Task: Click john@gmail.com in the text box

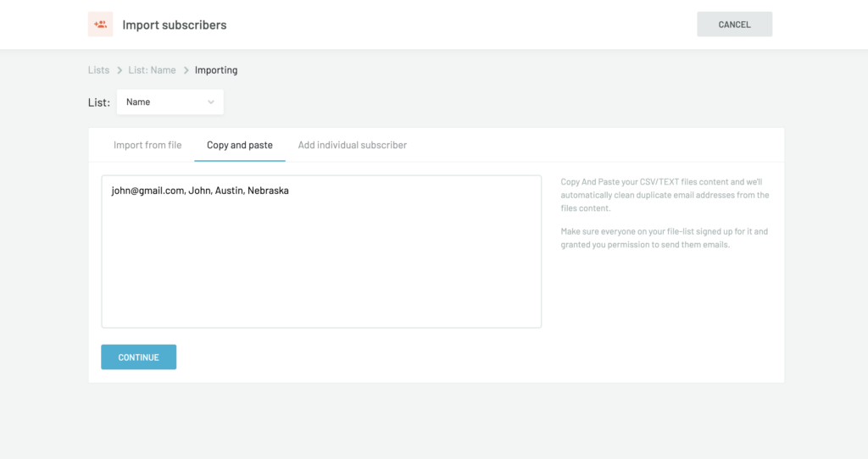Action: 147,191
